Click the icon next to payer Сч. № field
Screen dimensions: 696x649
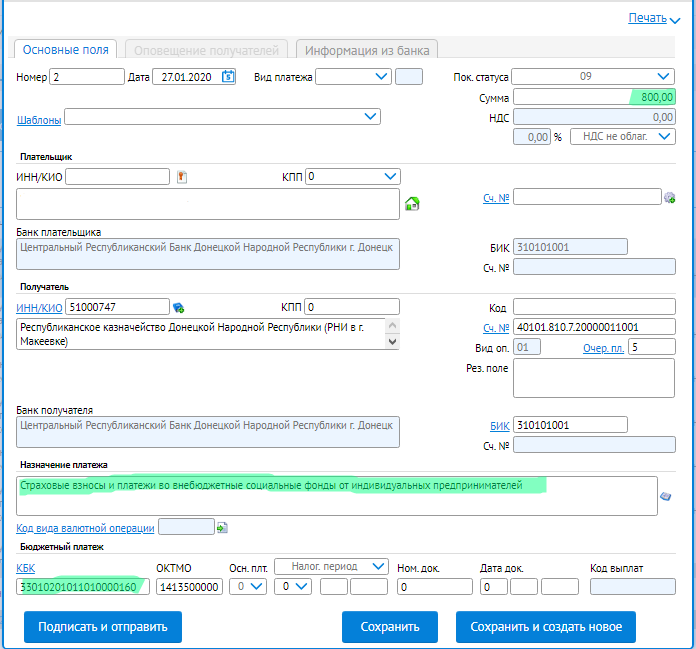pyautogui.click(x=670, y=198)
